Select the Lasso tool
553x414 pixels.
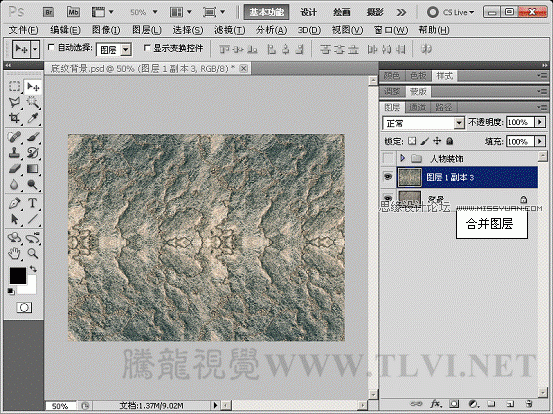(x=14, y=102)
